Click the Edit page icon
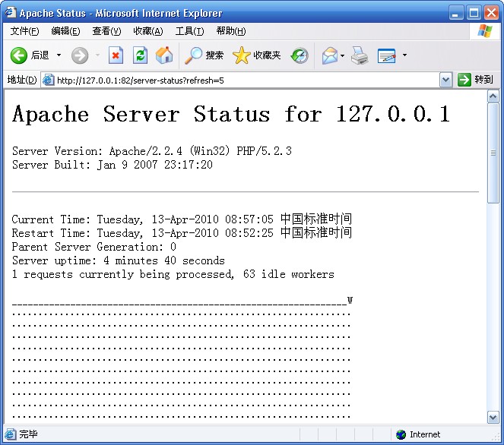This screenshot has height=445, width=504. (386, 55)
